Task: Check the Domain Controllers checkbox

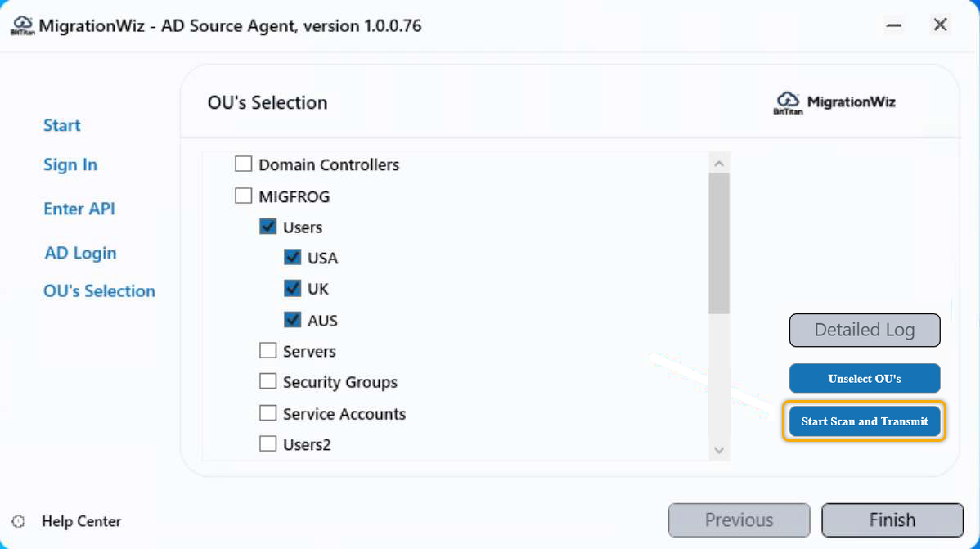Action: point(243,164)
